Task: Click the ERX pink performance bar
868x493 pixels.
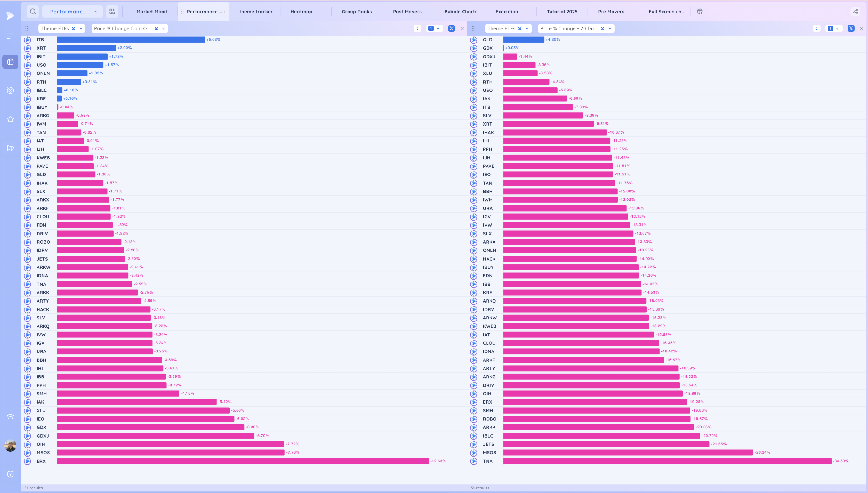Action: coord(243,461)
